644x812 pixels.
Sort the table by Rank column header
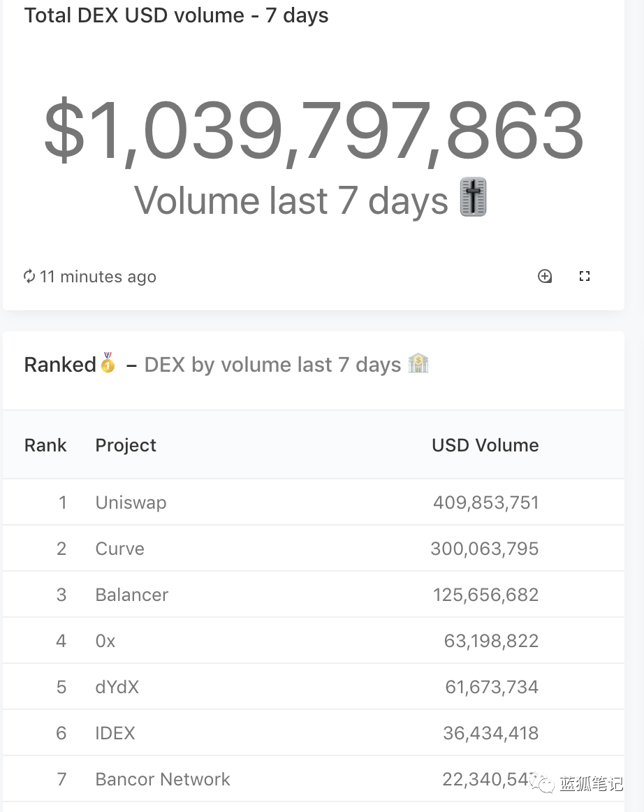click(x=45, y=445)
